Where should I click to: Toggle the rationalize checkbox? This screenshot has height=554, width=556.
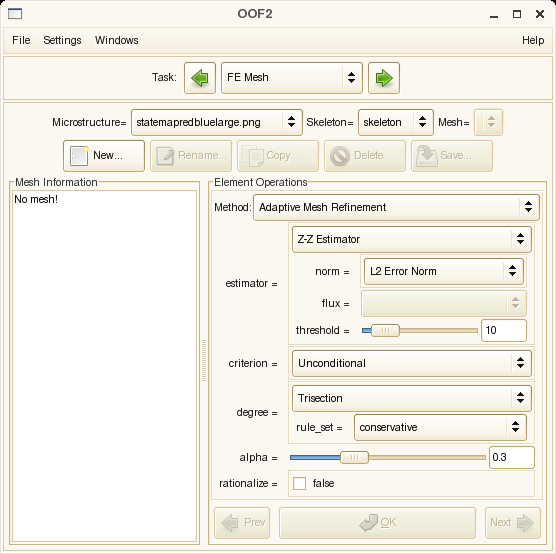click(x=299, y=483)
